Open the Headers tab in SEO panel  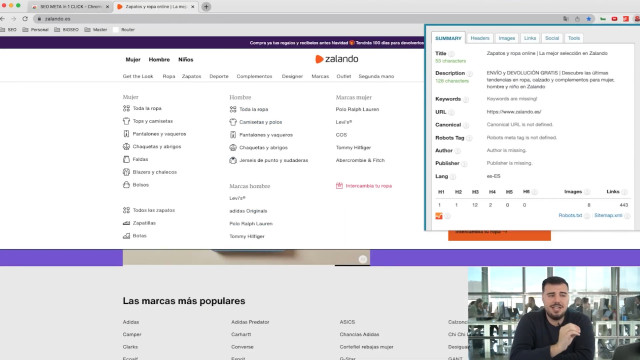pos(480,38)
